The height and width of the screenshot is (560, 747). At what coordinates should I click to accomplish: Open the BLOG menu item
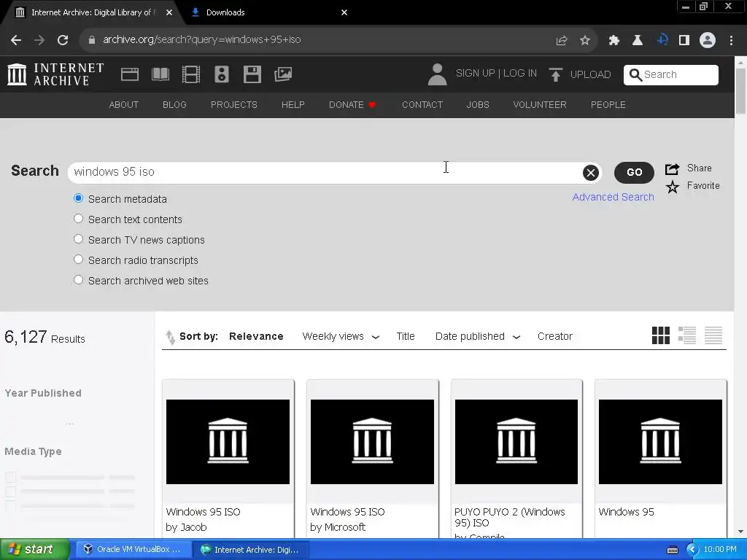click(174, 105)
